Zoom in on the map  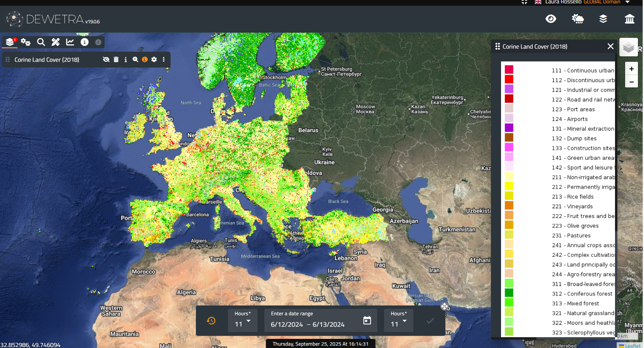[x=631, y=69]
